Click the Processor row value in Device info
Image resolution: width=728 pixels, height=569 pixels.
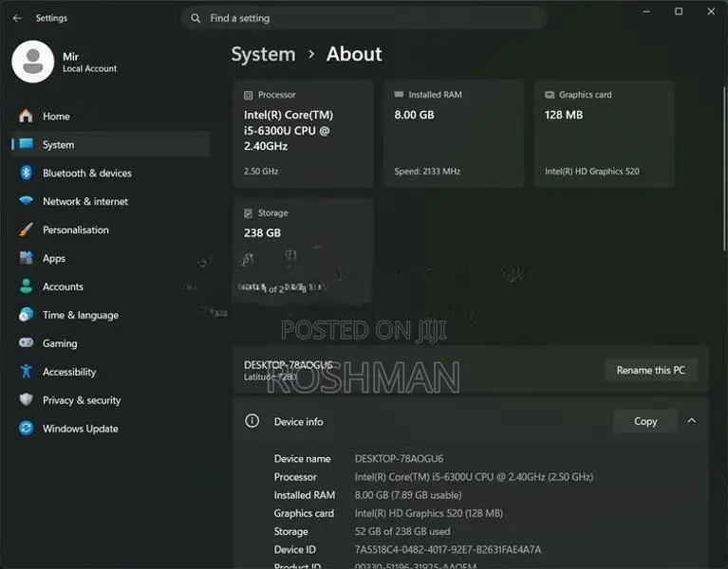[474, 477]
